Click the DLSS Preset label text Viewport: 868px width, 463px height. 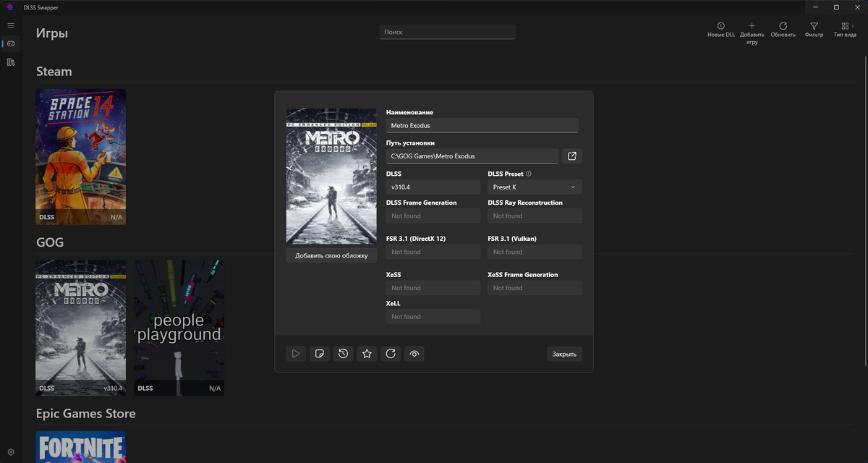[x=506, y=174]
